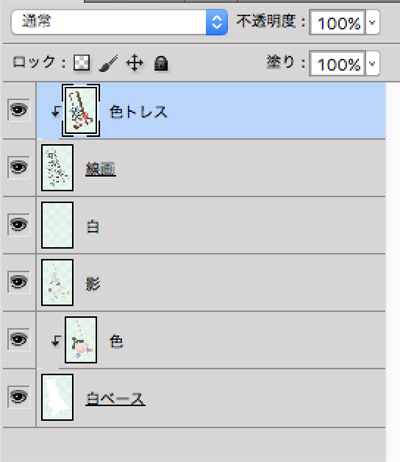Select the 白 layer
This screenshot has width=400, height=462.
211,225
